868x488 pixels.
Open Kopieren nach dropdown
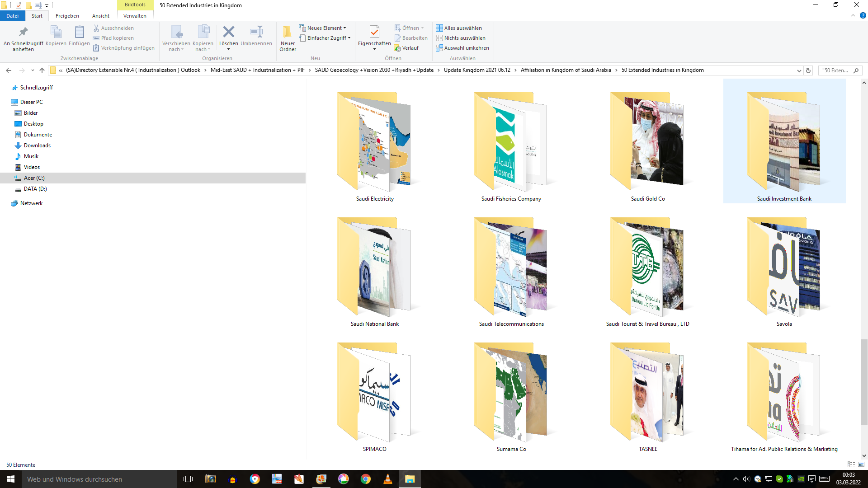pos(203,38)
